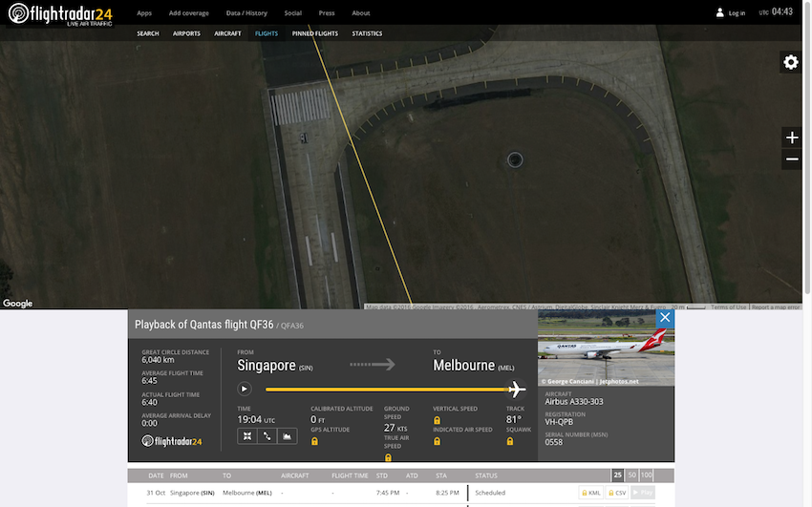The width and height of the screenshot is (812, 507).
Task: Start playback with the play button
Action: pos(244,389)
